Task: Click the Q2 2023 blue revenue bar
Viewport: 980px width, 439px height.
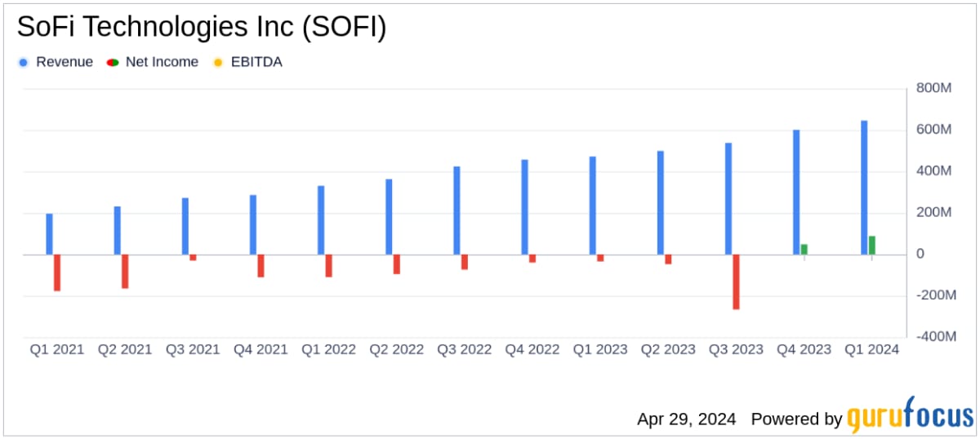Action: [x=660, y=203]
